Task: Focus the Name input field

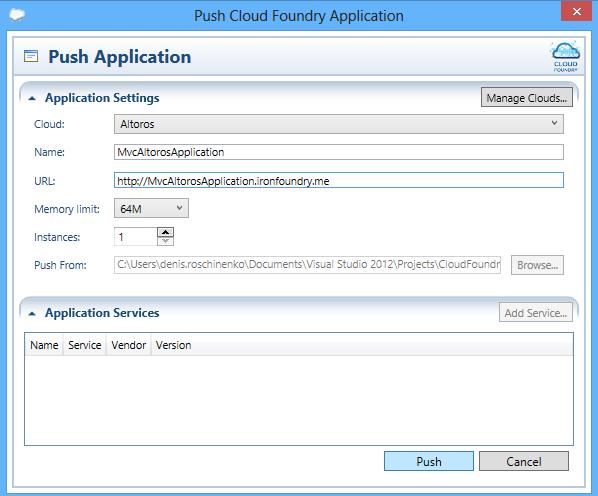Action: 339,152
